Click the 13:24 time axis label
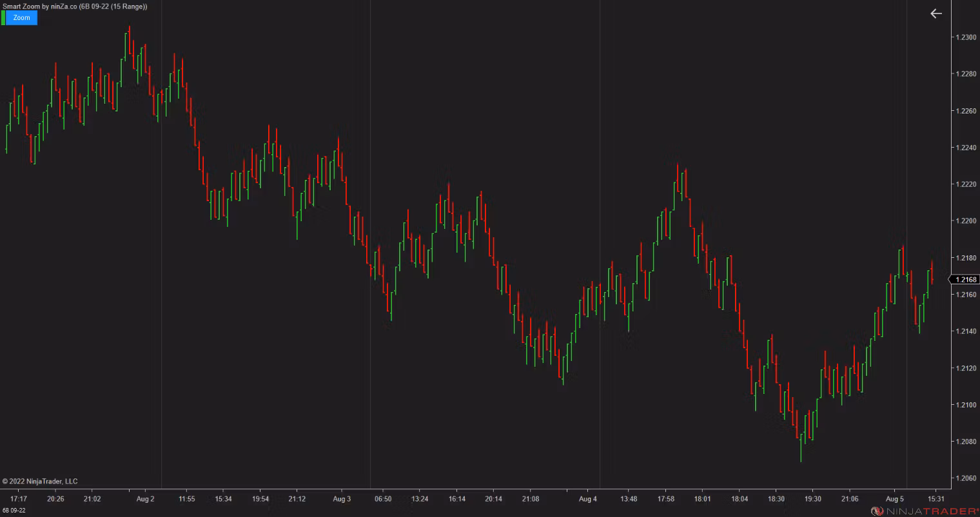The height and width of the screenshot is (517, 980). (x=420, y=499)
